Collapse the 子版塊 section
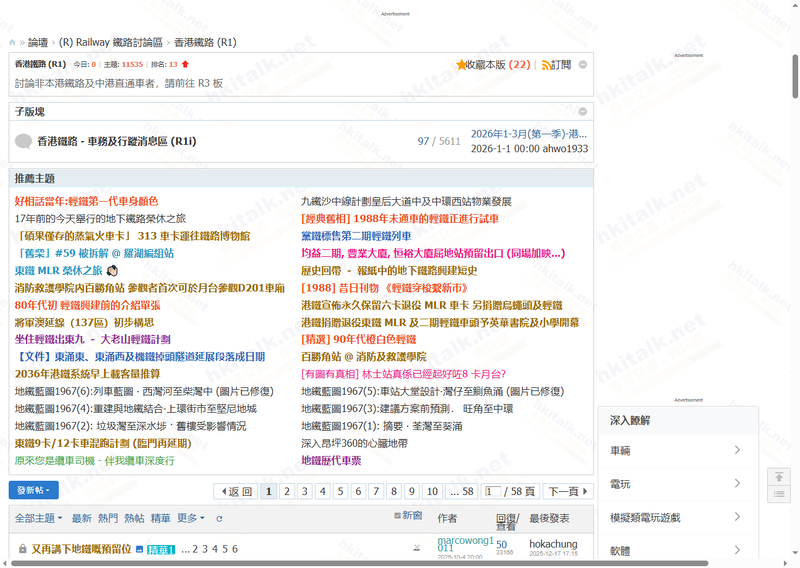The width and height of the screenshot is (800, 568). (583, 111)
